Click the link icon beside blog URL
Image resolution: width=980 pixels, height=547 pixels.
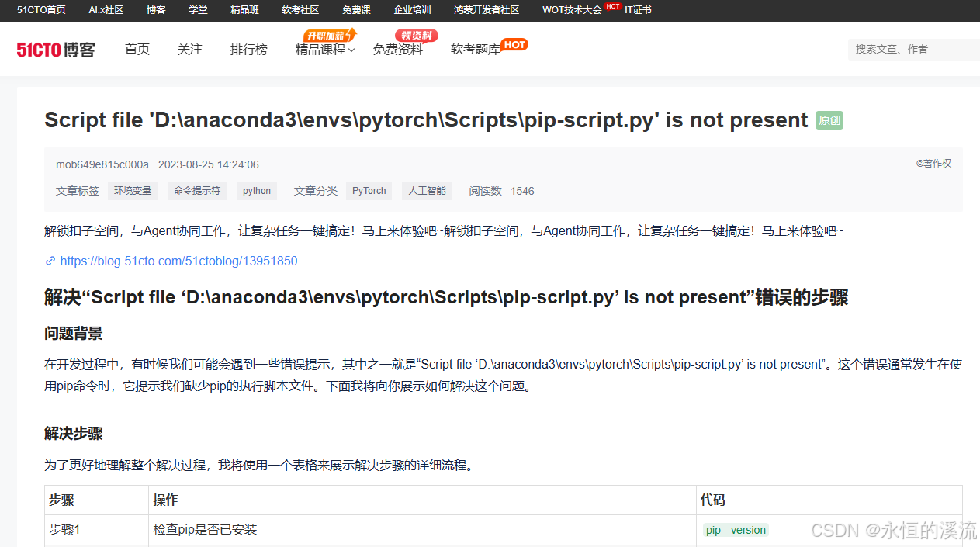[50, 261]
